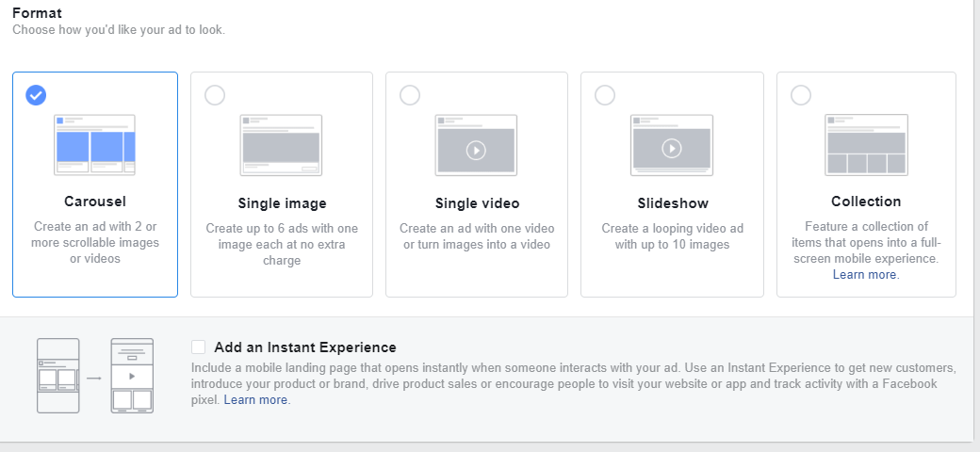Click the Collection grid layout icon
The width and height of the screenshot is (980, 452).
coord(866,144)
